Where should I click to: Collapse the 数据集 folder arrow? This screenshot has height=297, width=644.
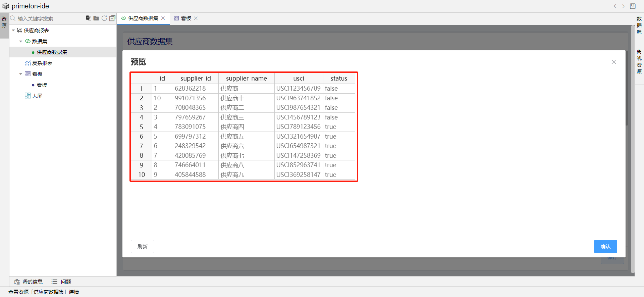pos(21,42)
